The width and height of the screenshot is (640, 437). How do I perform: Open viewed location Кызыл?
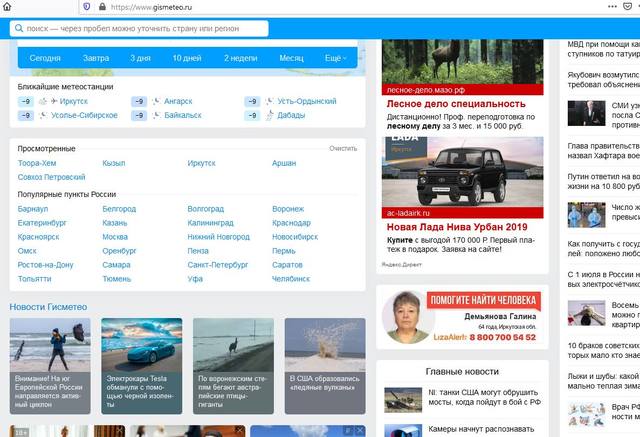click(x=114, y=163)
